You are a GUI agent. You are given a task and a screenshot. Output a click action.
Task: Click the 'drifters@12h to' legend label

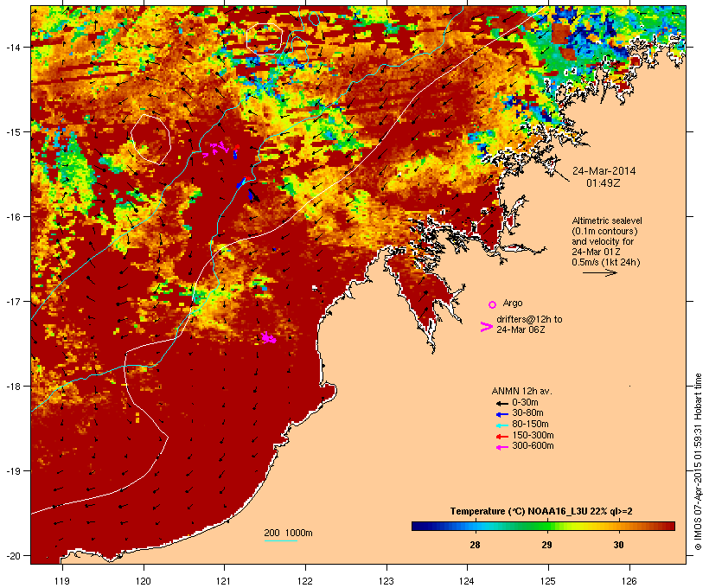[x=529, y=319]
